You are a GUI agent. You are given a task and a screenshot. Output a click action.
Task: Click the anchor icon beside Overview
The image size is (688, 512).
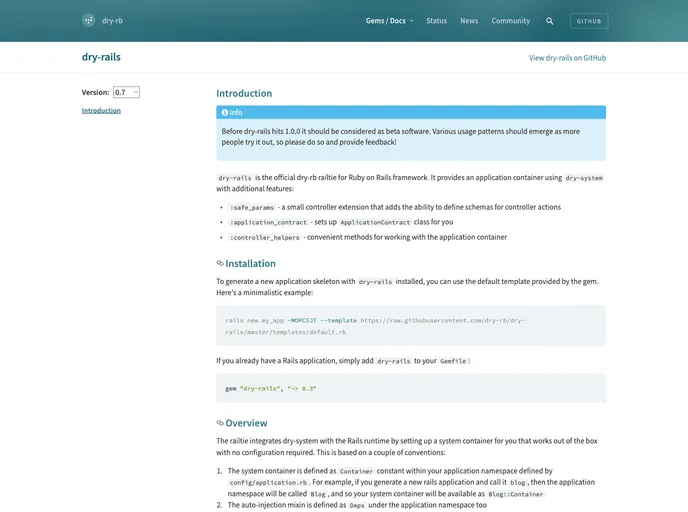[220, 423]
